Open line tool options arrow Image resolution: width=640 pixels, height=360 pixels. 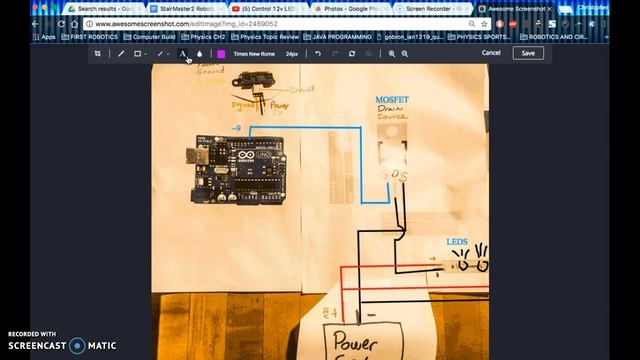pos(168,54)
